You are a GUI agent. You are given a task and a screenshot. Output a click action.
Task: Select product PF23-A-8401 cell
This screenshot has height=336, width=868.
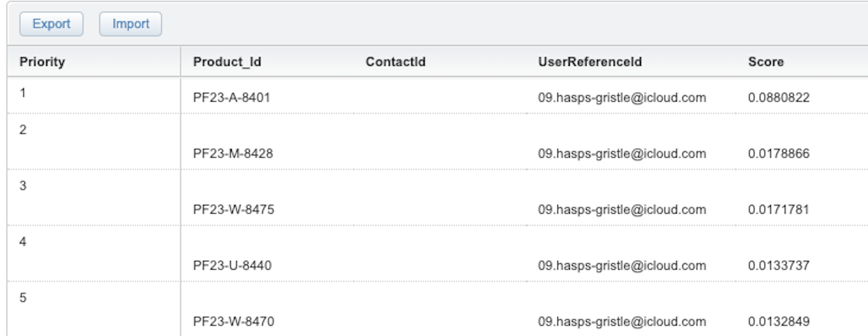[x=231, y=98]
